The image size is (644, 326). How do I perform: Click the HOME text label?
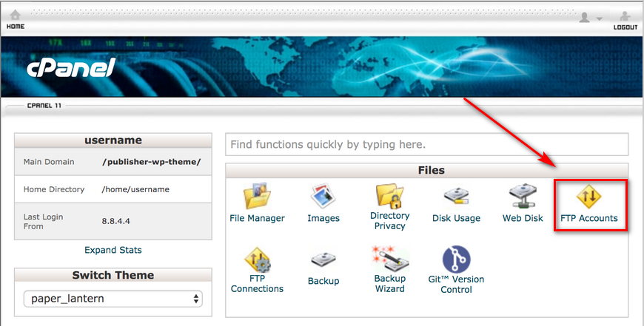click(16, 27)
